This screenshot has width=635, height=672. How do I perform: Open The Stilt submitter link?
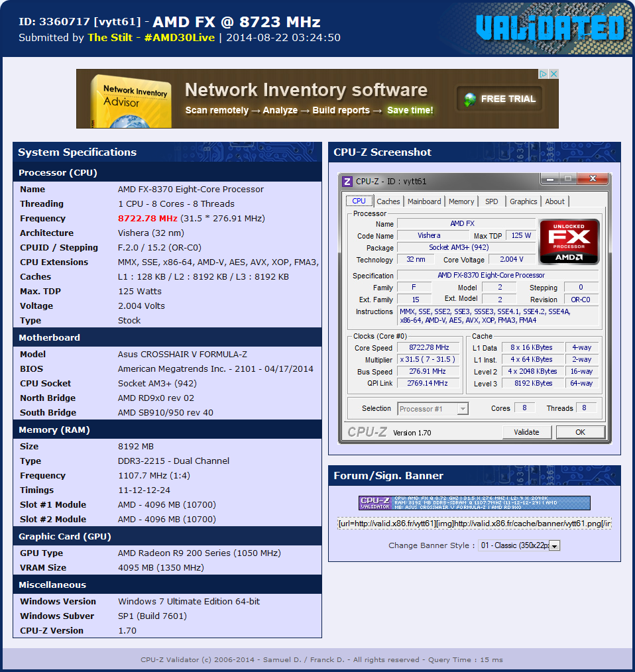110,38
